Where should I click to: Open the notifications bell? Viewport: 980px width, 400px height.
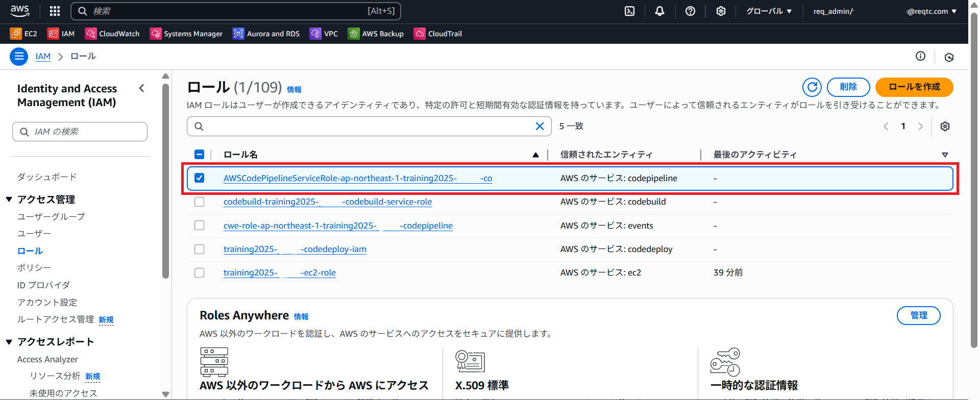660,11
